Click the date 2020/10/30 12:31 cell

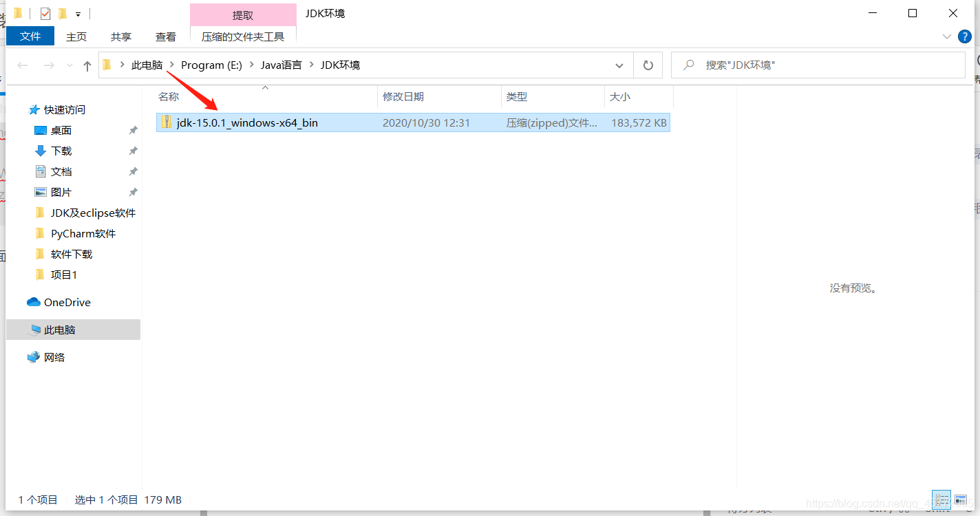tap(426, 123)
